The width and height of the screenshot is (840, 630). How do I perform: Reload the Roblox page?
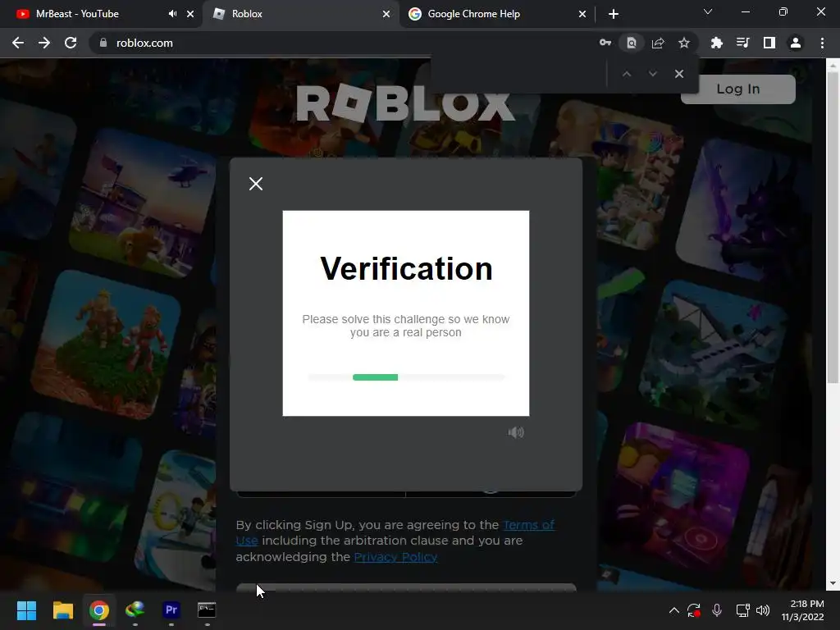point(71,43)
